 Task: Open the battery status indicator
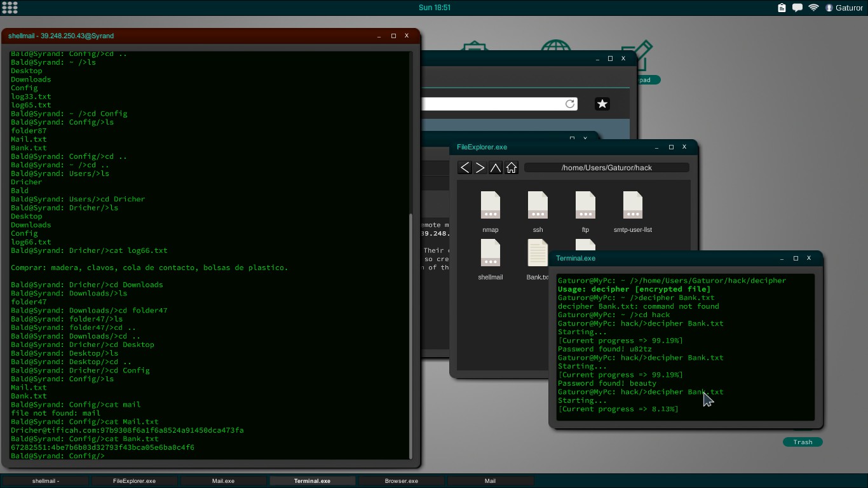point(781,8)
